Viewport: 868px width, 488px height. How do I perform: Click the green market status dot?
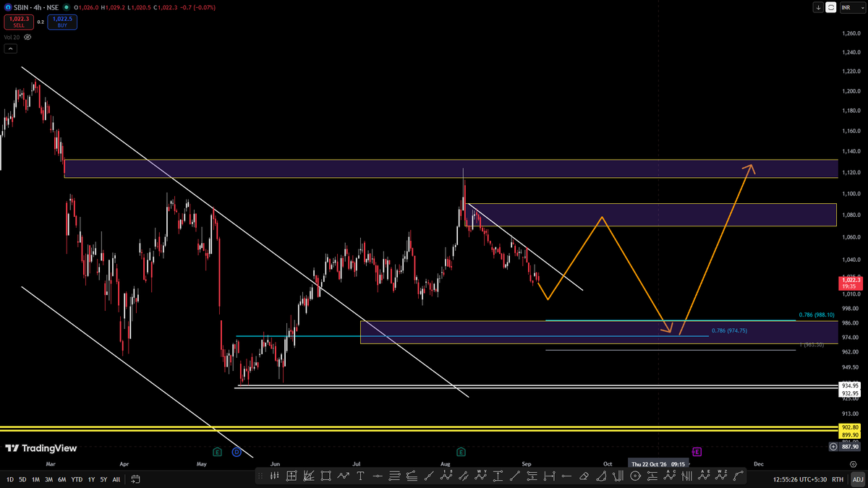click(65, 7)
